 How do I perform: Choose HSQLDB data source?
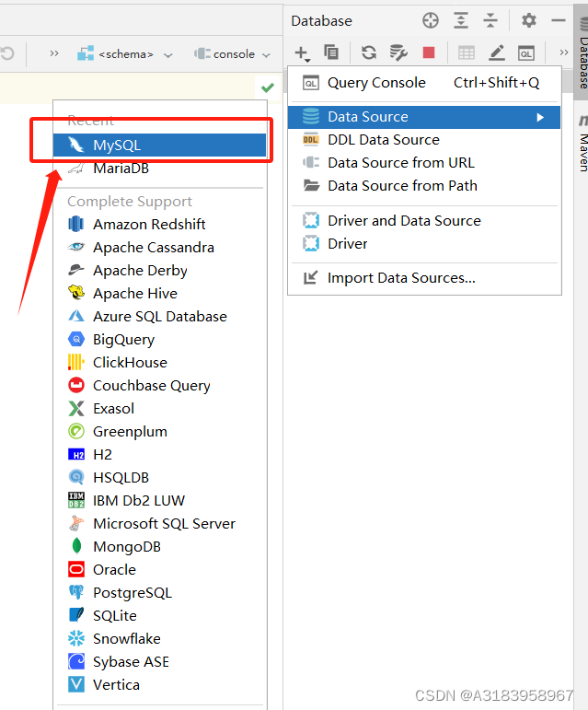[159, 478]
